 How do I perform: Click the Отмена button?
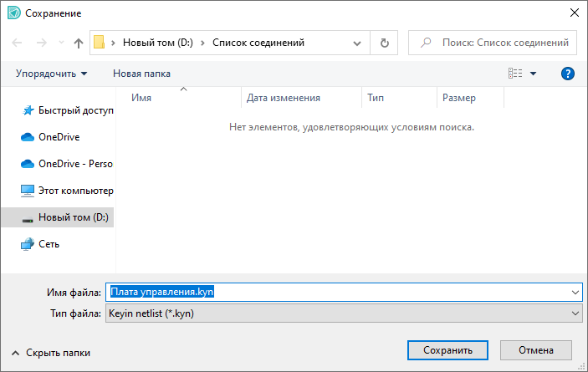coord(535,350)
